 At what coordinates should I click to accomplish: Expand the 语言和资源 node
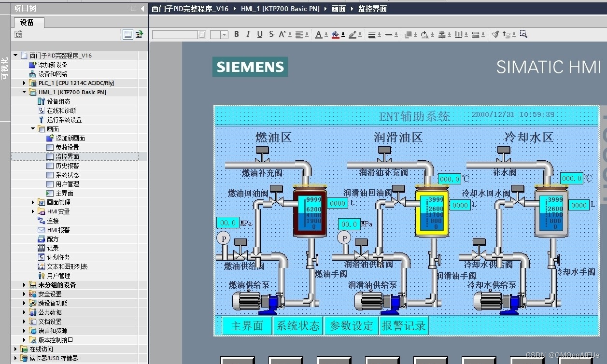[24, 331]
